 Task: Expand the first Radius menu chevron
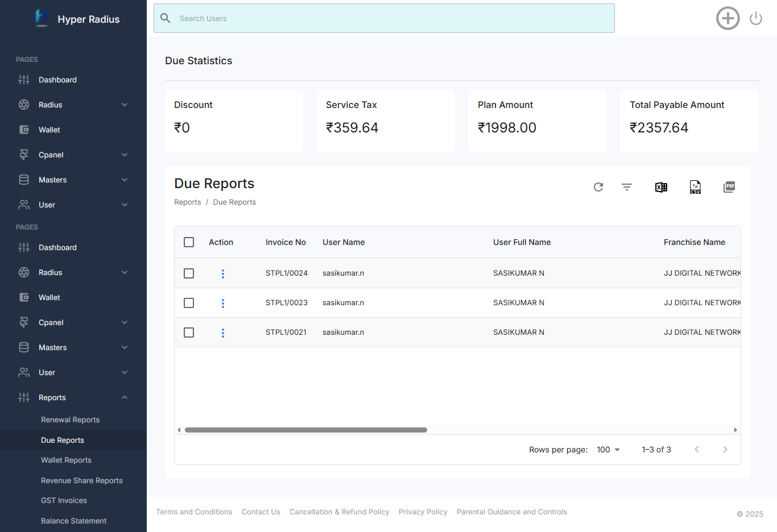pyautogui.click(x=125, y=105)
